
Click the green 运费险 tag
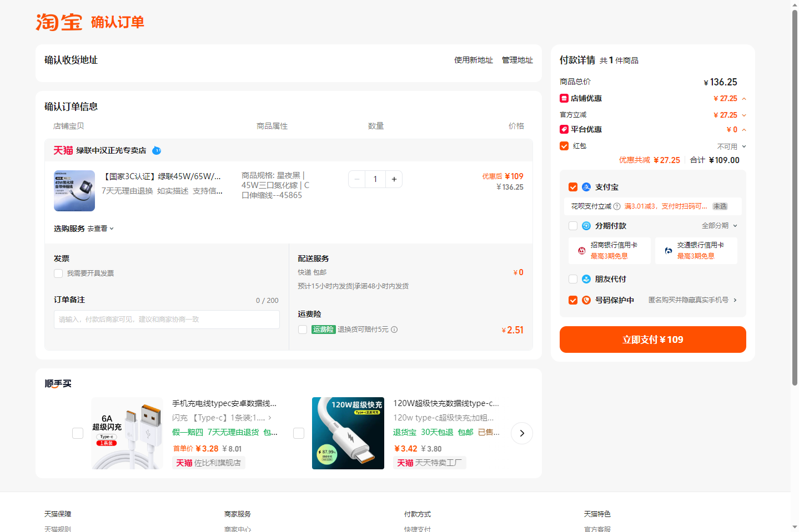tap(323, 330)
